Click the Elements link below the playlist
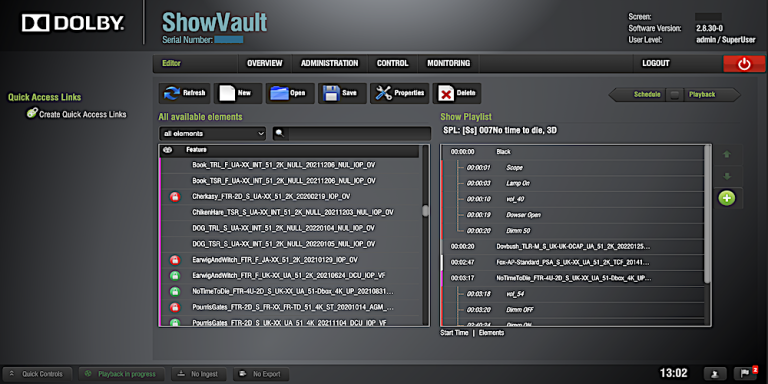Screen dimensions: 768x384 (x=491, y=333)
